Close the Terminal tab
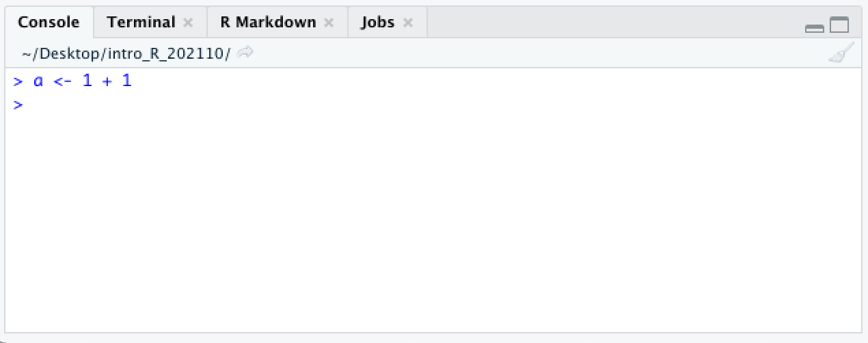This screenshot has width=868, height=343. point(188,23)
